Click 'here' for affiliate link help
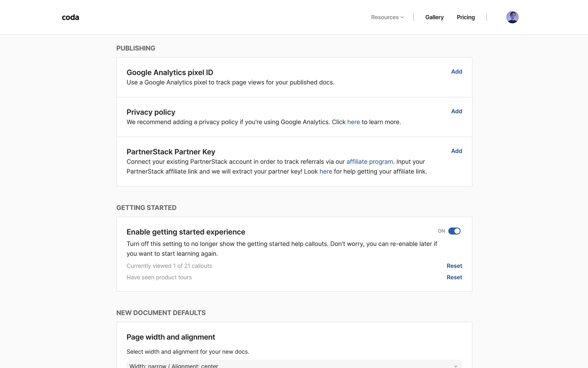 (x=326, y=171)
